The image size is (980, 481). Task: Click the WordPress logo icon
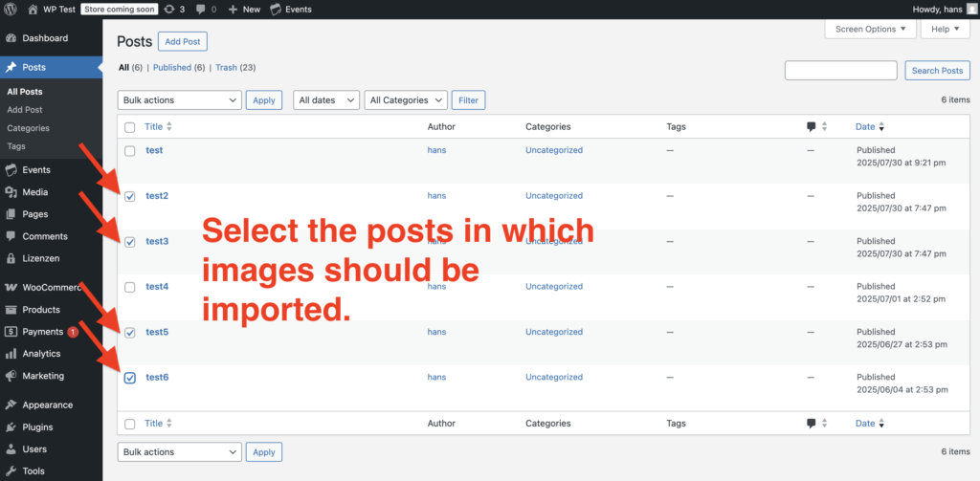[12, 9]
